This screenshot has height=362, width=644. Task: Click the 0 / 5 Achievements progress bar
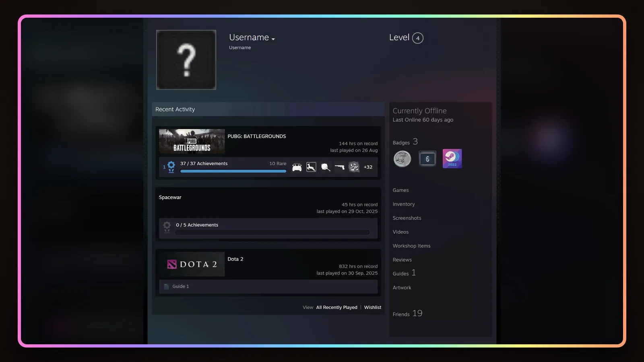click(272, 232)
